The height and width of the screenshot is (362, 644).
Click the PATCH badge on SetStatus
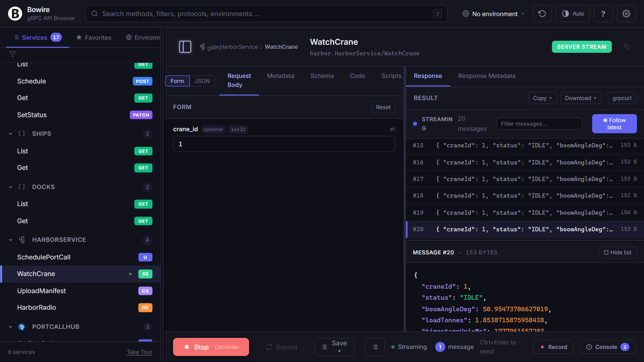(141, 115)
